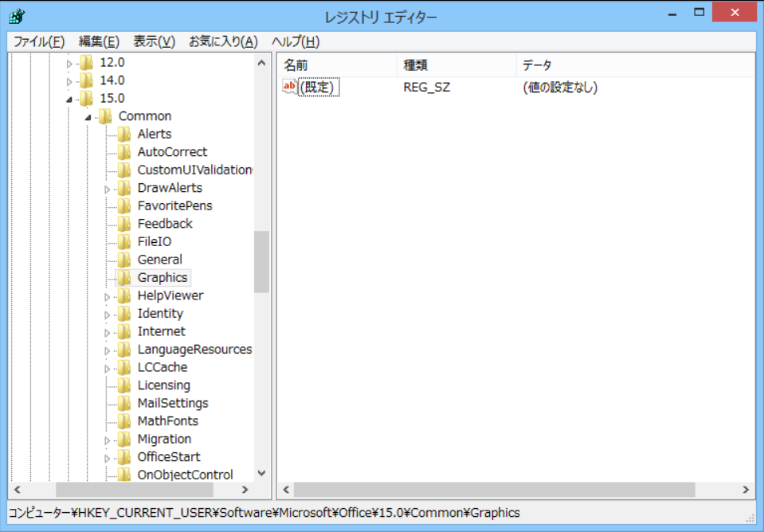764x532 pixels.
Task: Open the 編集(E) menu
Action: coord(99,41)
